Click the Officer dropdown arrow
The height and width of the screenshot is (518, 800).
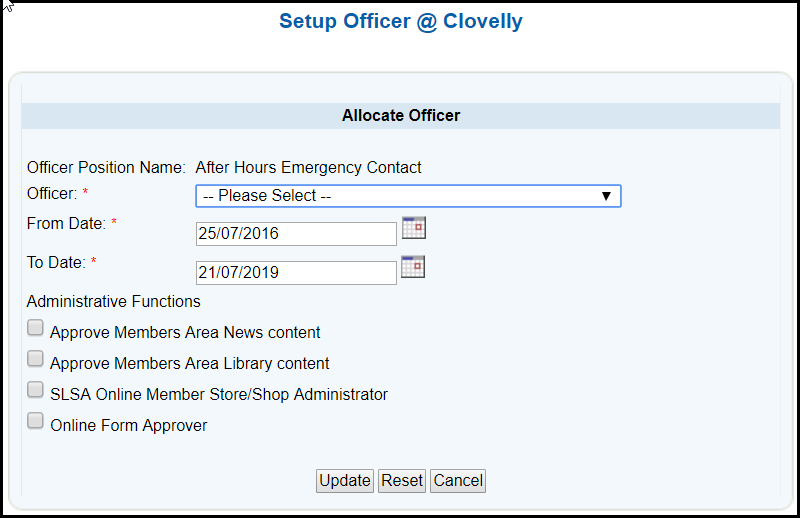[606, 196]
